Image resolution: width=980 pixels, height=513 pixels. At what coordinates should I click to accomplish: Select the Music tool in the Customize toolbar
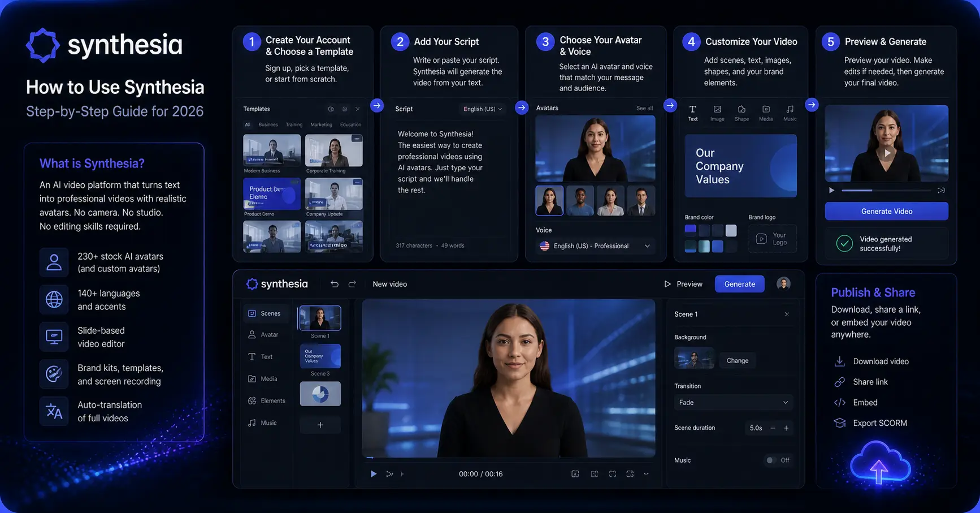790,113
